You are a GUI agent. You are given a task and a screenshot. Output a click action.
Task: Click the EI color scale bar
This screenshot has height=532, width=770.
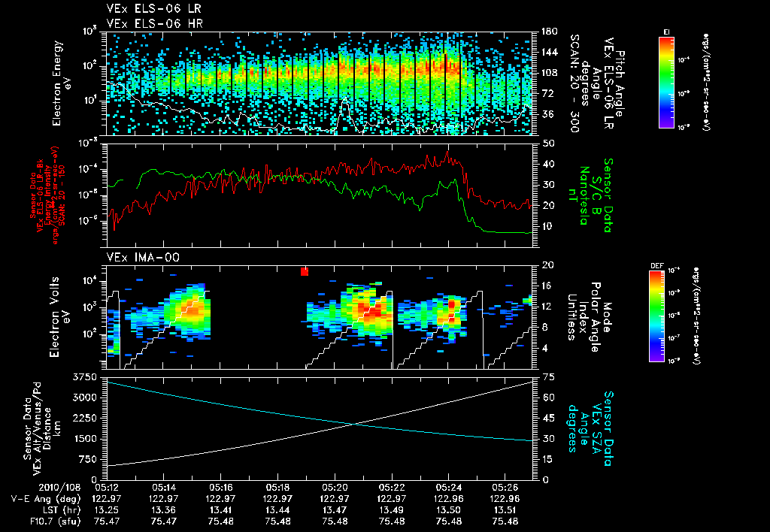click(666, 83)
